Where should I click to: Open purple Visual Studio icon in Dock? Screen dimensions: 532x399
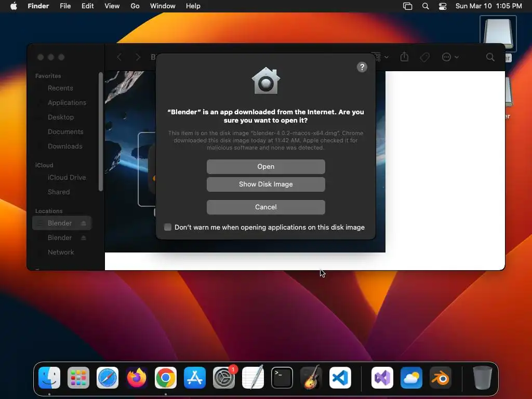[382, 378]
